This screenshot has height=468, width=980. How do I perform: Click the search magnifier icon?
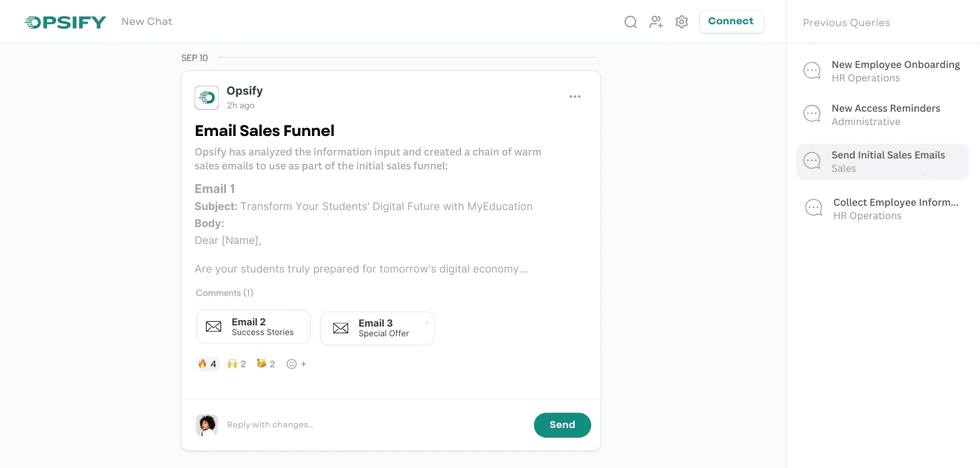631,22
